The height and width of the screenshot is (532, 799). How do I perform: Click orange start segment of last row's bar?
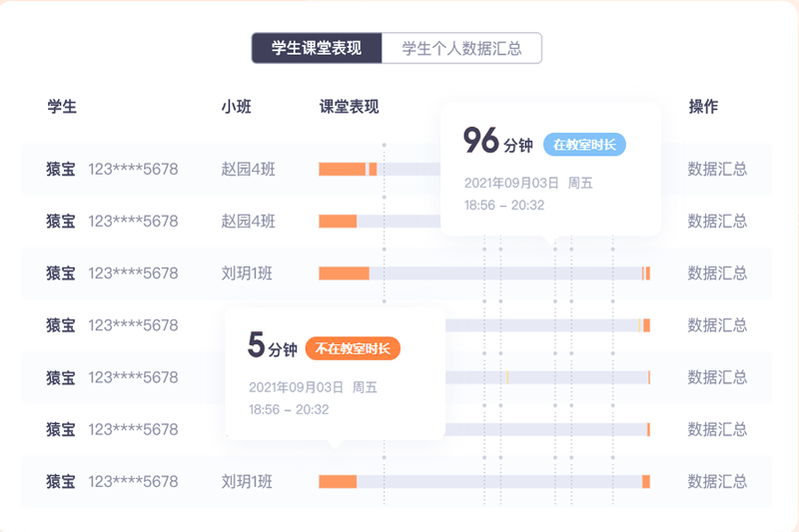click(338, 481)
